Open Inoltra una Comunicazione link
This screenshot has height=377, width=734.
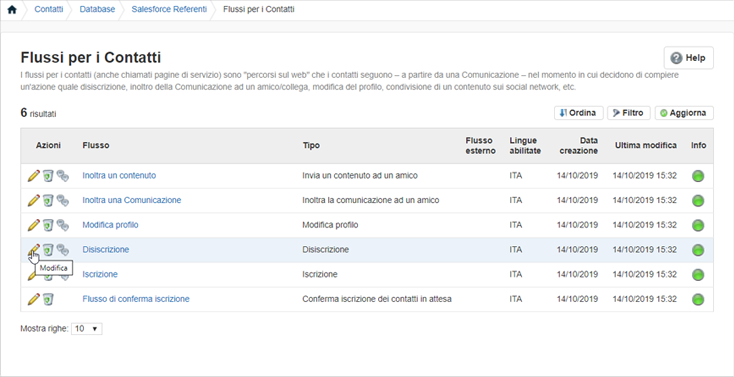pos(132,200)
